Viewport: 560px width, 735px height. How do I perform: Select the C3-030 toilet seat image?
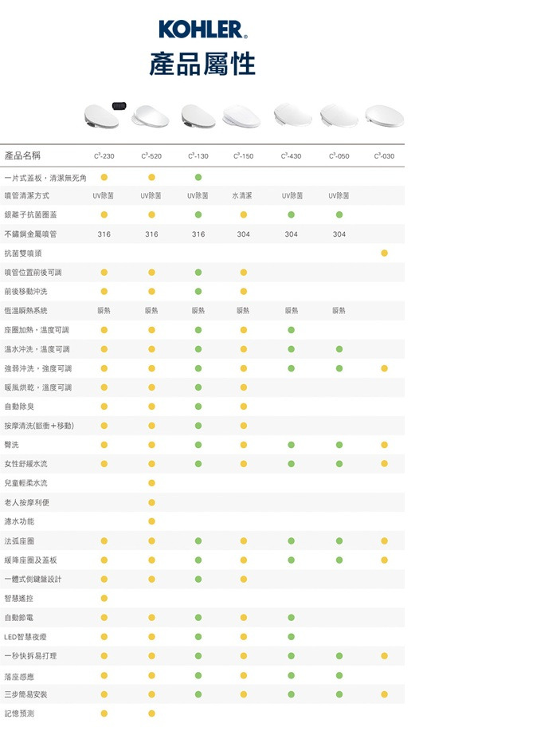[x=384, y=116]
